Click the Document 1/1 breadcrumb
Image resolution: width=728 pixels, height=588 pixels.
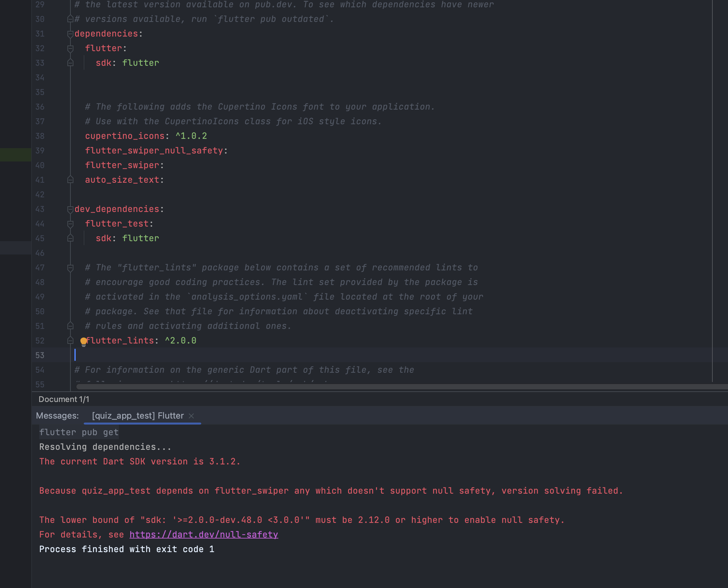[x=64, y=399]
